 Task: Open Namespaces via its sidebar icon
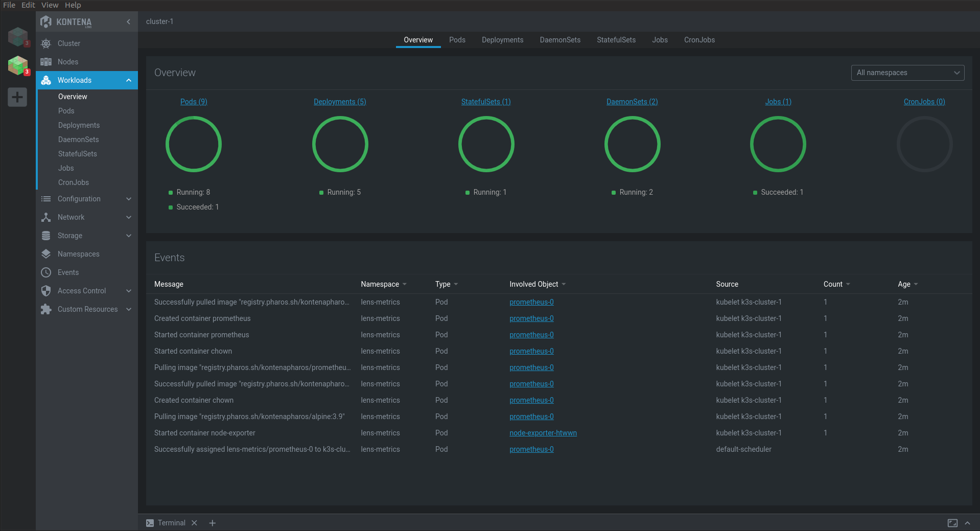pyautogui.click(x=45, y=254)
